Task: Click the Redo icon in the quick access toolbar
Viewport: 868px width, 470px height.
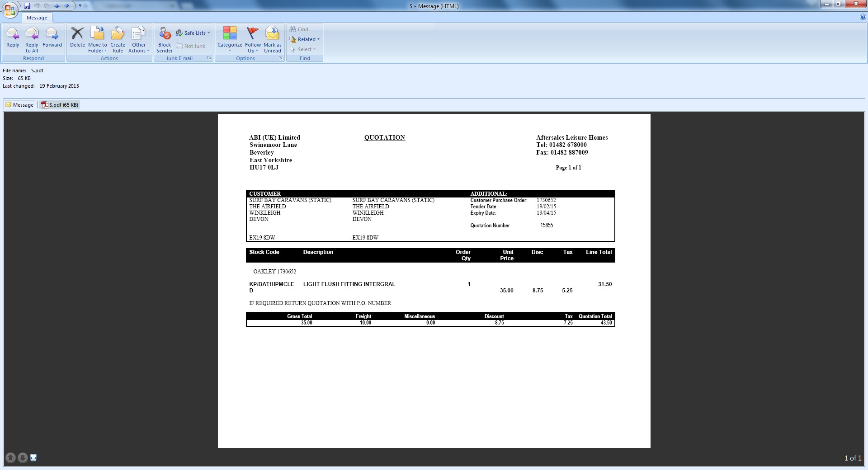Action: tap(47, 6)
